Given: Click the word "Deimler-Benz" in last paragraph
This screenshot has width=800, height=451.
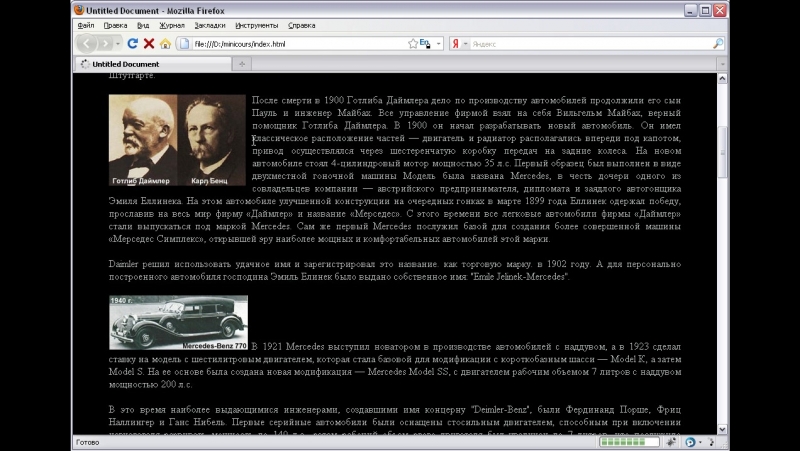Looking at the screenshot, I should [x=502, y=410].
